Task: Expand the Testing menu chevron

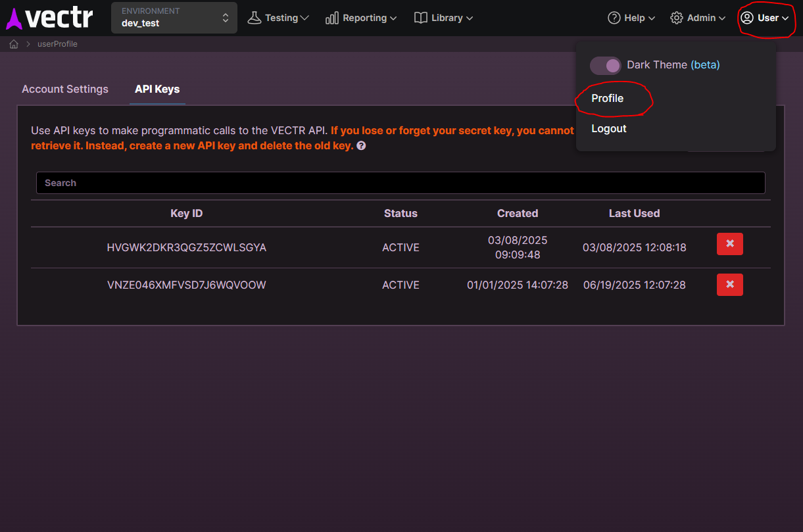Action: 304,18
